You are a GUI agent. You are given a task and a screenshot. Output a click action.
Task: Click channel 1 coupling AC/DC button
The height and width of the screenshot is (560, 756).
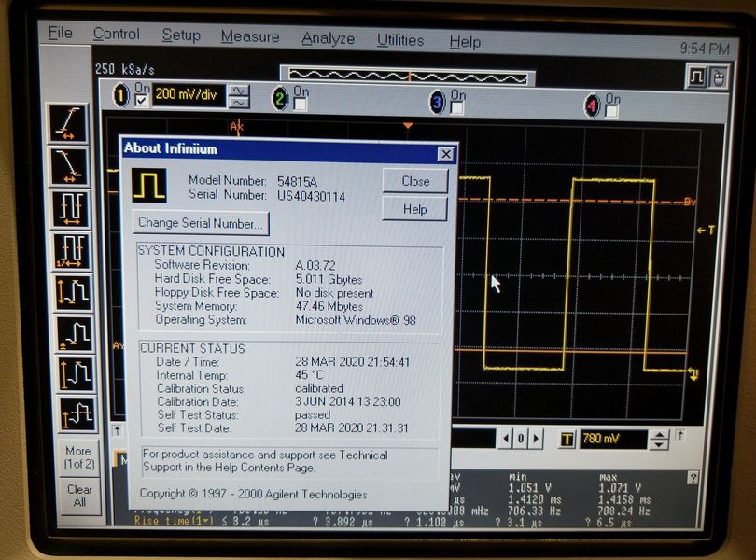[x=239, y=96]
